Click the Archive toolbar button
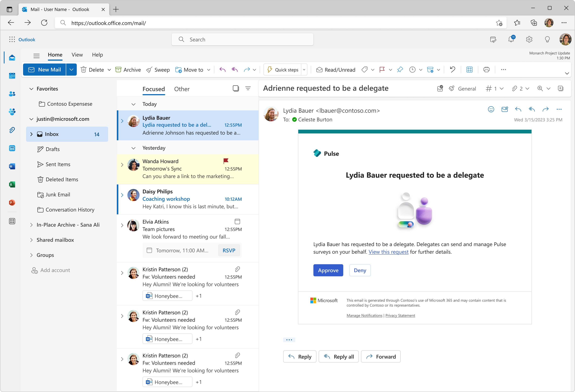The image size is (575, 392). pyautogui.click(x=128, y=70)
